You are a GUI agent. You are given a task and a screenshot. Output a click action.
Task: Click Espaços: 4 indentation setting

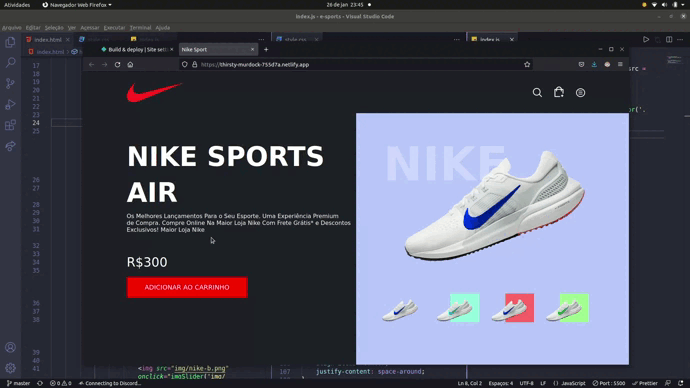click(x=501, y=383)
